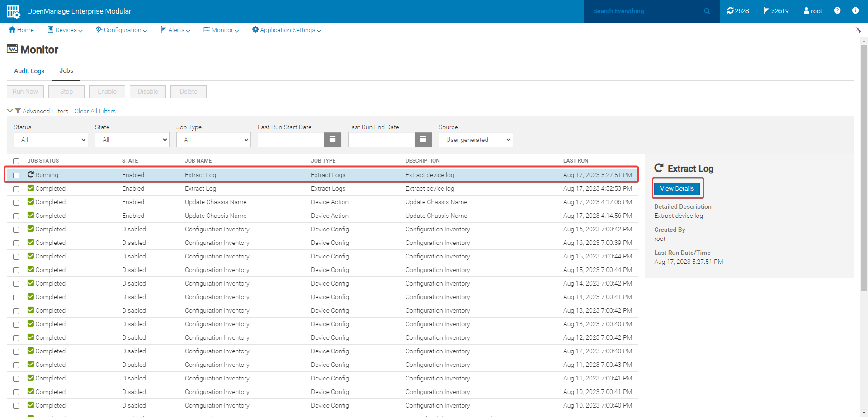Check the Running Extract Log job row checkbox
The width and height of the screenshot is (868, 417).
tap(16, 175)
